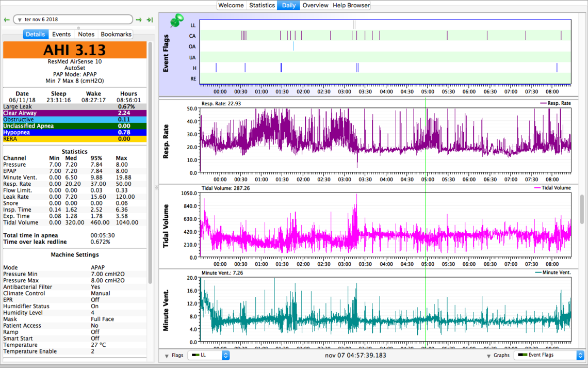Click the Tidal Volume legend marker
Image resolution: width=588 pixels, height=368 pixels.
(x=536, y=188)
